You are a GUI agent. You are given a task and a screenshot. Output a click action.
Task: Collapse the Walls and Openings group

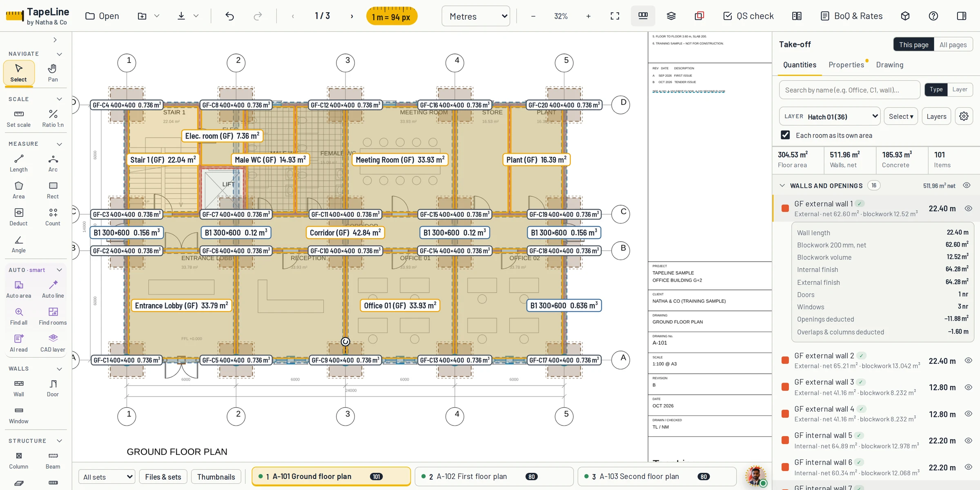tap(782, 185)
